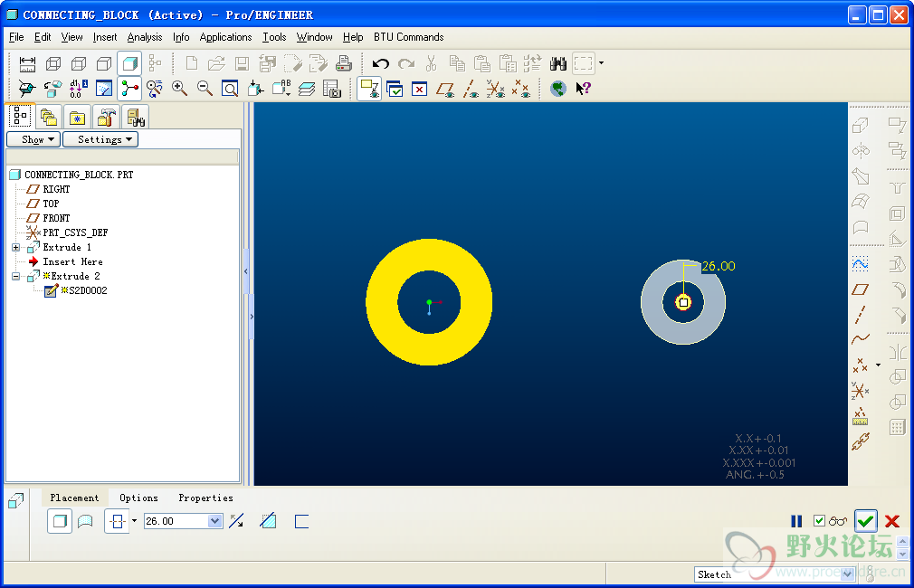Open the Analysis menu

(145, 37)
